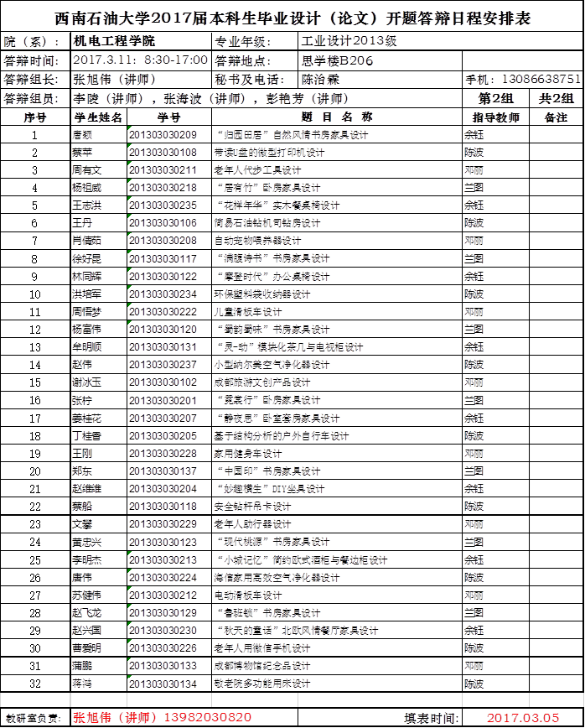Click the defense time cell 2017.3.11: 8:30-17:00
This screenshot has width=585, height=728.
[141, 60]
